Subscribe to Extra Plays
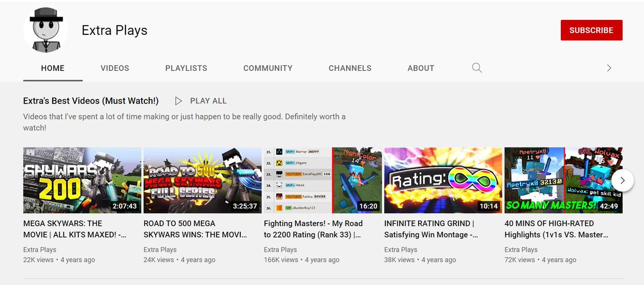 (591, 31)
